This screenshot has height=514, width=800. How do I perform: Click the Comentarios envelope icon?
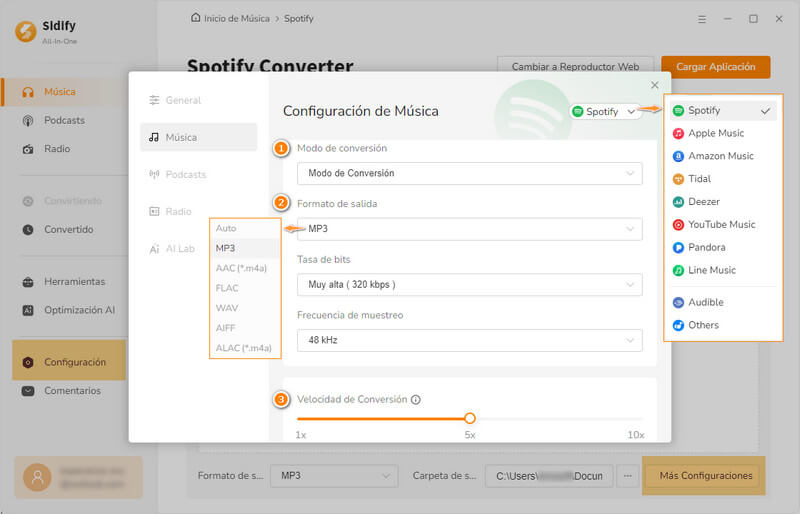(x=28, y=391)
